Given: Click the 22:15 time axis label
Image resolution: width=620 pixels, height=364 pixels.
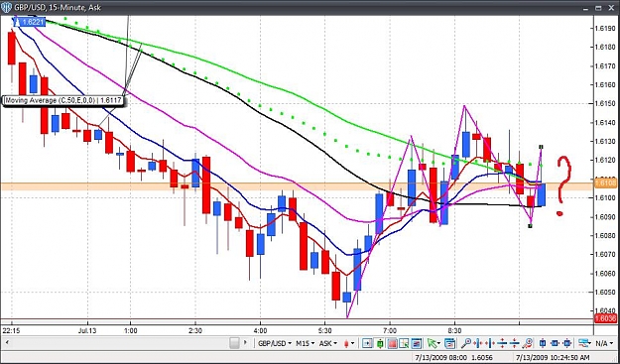Looking at the screenshot, I should (x=11, y=330).
